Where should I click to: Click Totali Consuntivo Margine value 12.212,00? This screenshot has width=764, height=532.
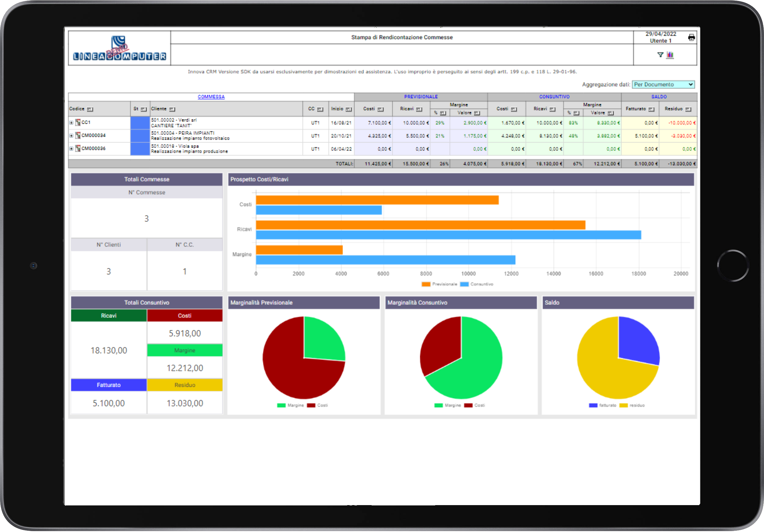pos(185,368)
